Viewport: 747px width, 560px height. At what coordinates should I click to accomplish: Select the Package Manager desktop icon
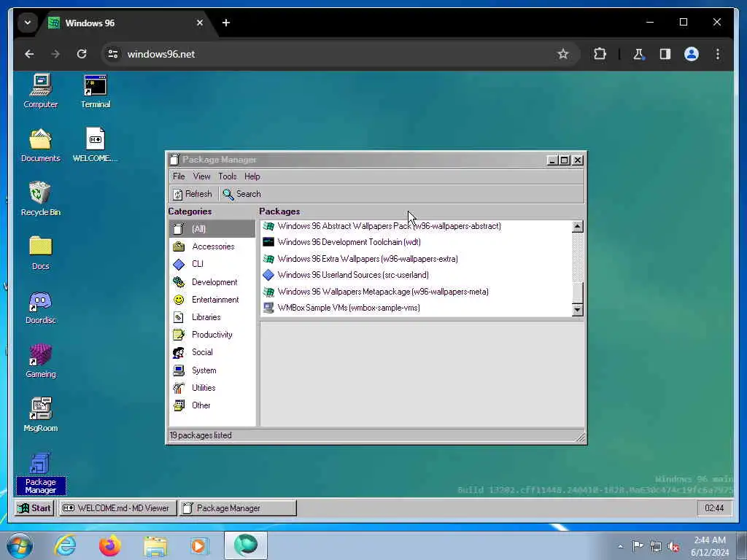[x=41, y=472]
